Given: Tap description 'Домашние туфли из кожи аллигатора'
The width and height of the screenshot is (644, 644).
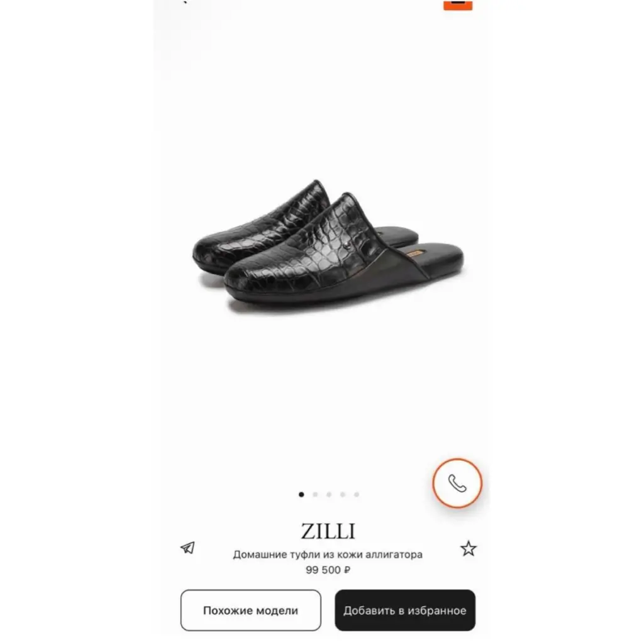Looking at the screenshot, I should click(328, 555).
